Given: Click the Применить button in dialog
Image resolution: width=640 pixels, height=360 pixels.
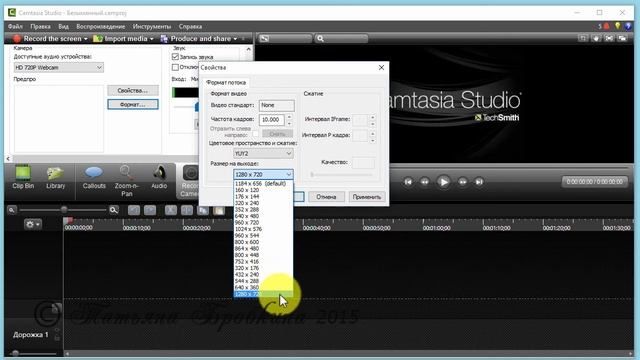Looking at the screenshot, I should 367,197.
